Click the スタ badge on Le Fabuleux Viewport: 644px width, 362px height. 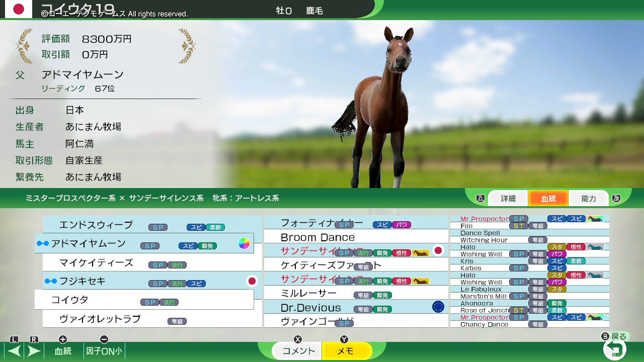pyautogui.click(x=557, y=289)
